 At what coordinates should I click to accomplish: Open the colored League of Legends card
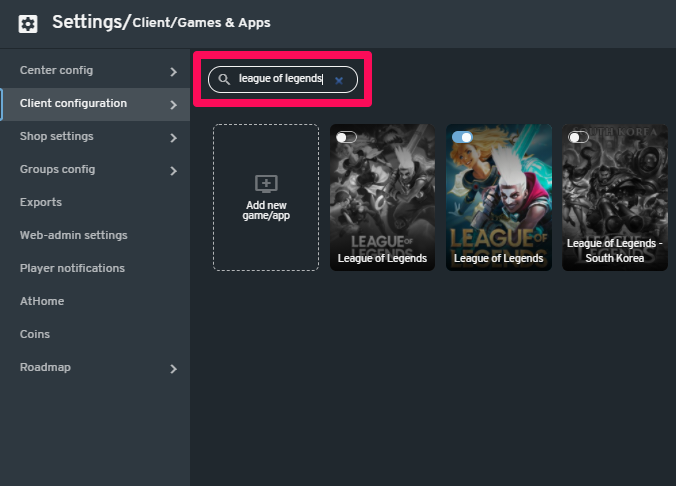pos(499,198)
